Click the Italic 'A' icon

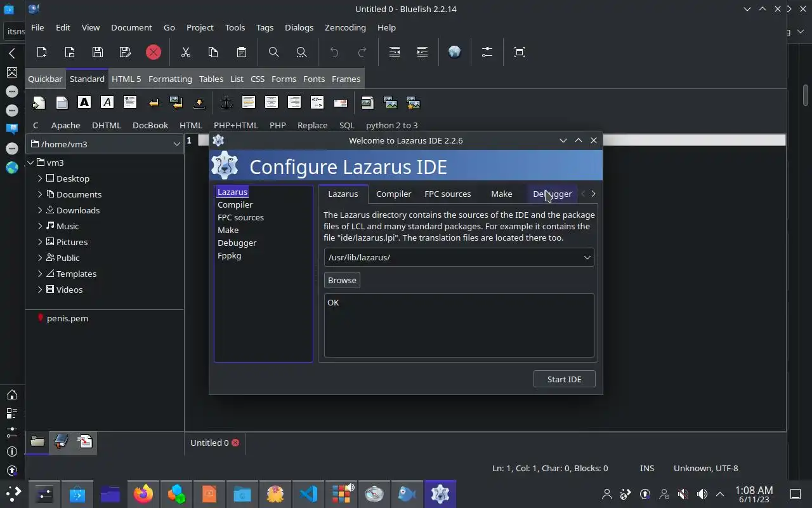tap(107, 102)
